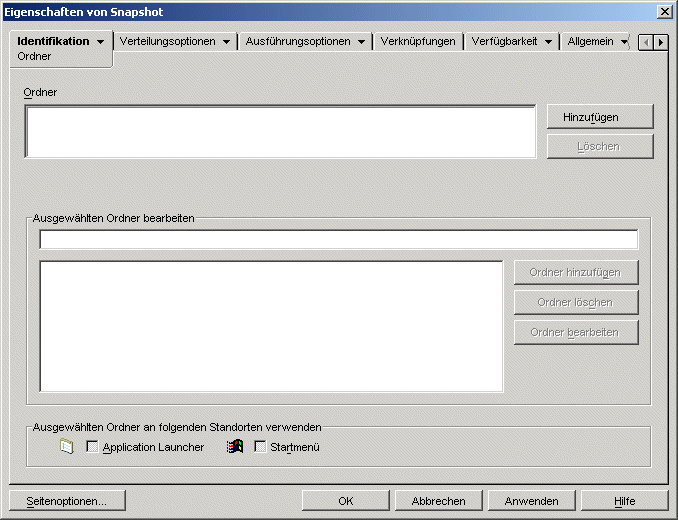This screenshot has height=520, width=678.
Task: Open the Verfügbarkeit tab dropdown arrow
Action: point(548,42)
